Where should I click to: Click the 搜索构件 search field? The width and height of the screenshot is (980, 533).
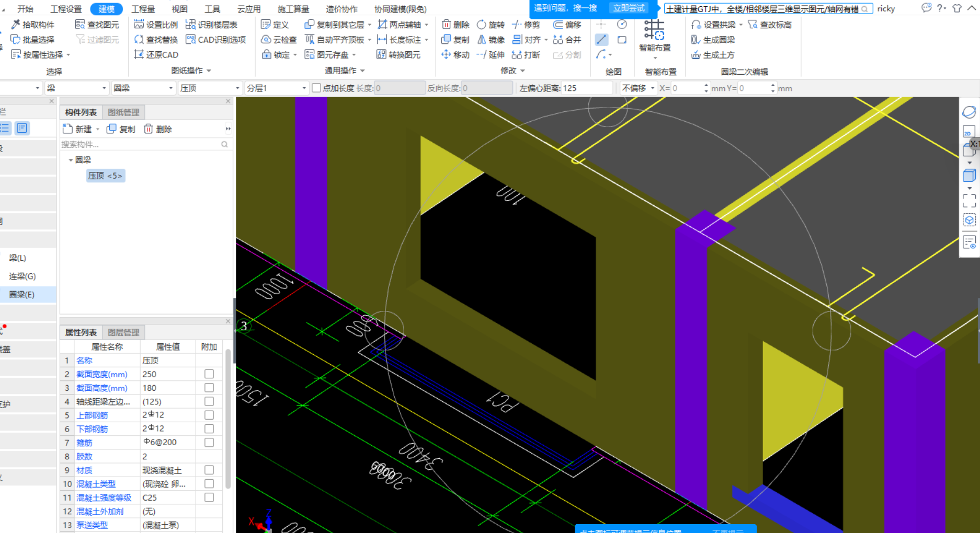[145, 145]
